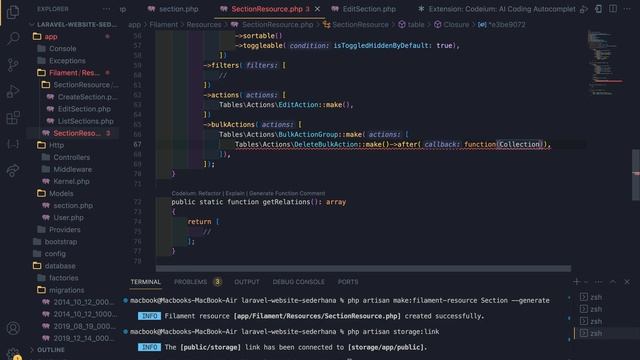Image resolution: width=640 pixels, height=360 pixels.
Task: Open the Source Control view
Action: coord(13,64)
